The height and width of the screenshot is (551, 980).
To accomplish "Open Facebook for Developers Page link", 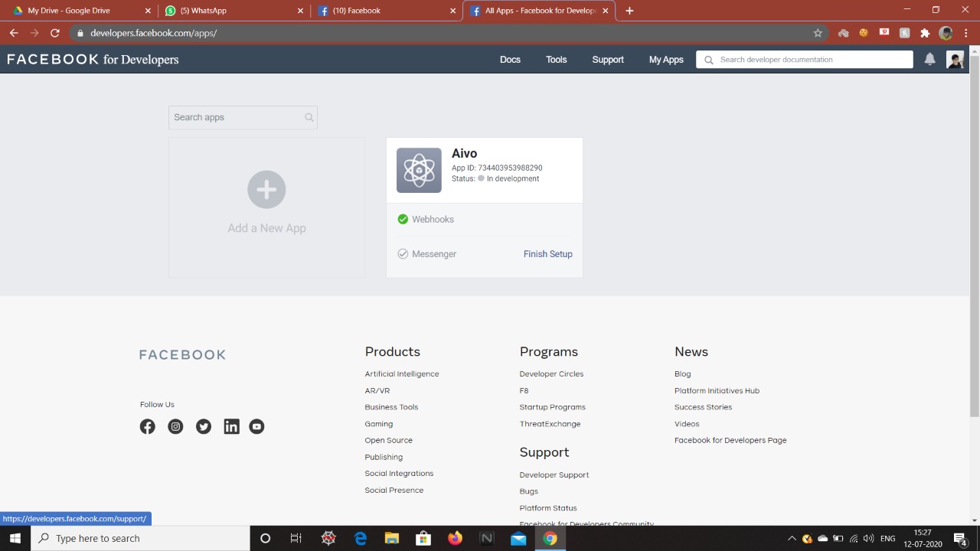I will 730,441.
